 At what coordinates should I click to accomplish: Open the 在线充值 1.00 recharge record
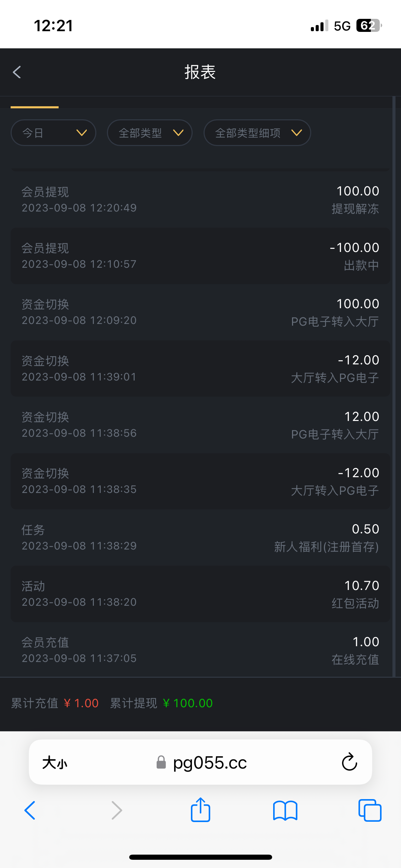tap(200, 650)
